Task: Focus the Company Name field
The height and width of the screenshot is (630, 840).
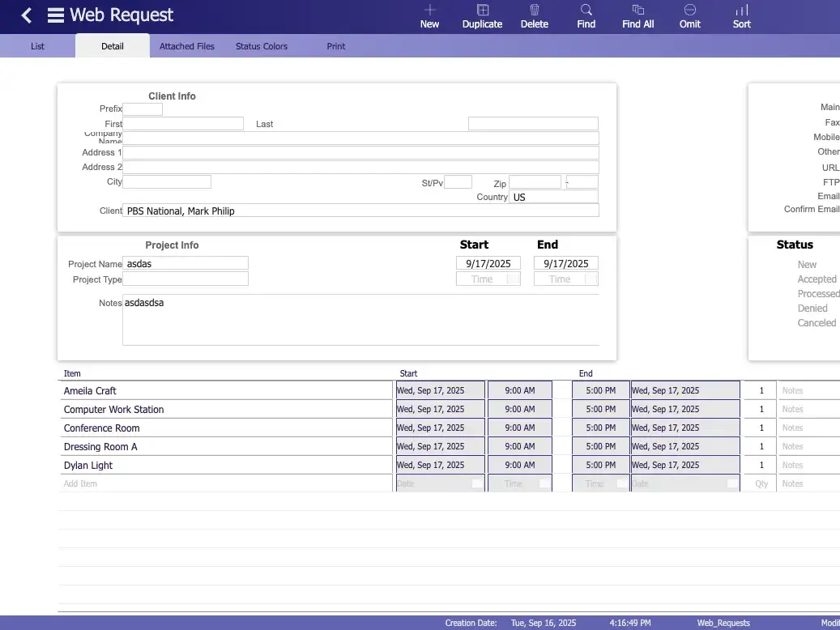Action: click(360, 138)
